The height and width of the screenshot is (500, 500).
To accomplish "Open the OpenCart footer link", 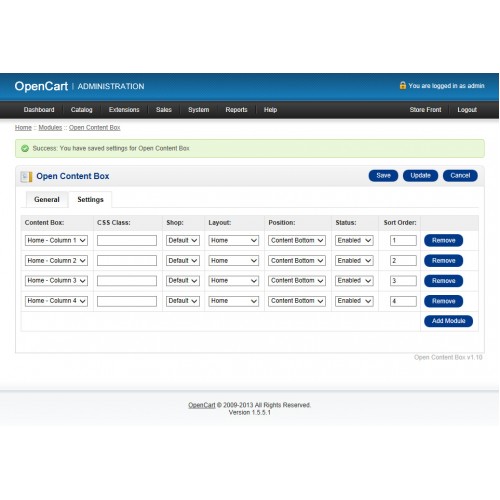I will coord(202,405).
